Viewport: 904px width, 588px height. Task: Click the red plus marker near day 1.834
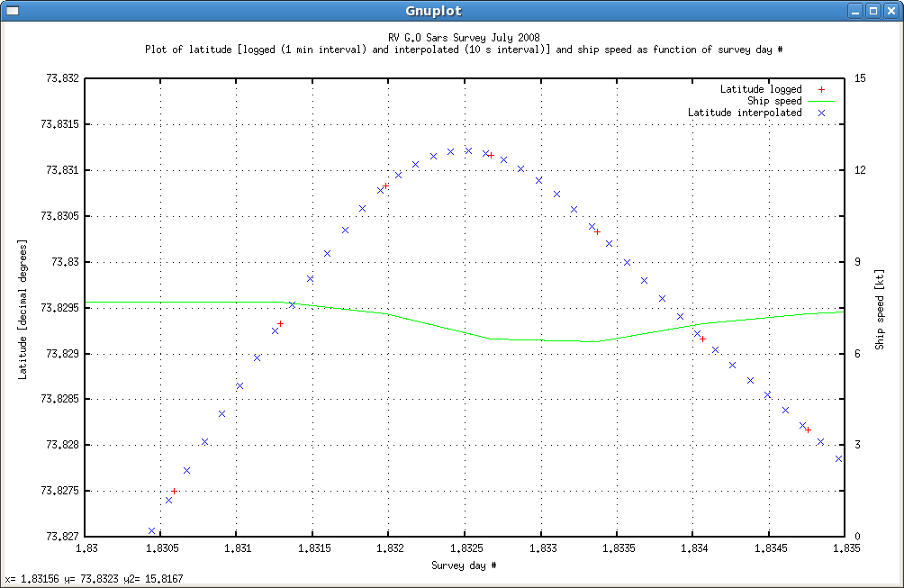pyautogui.click(x=703, y=339)
